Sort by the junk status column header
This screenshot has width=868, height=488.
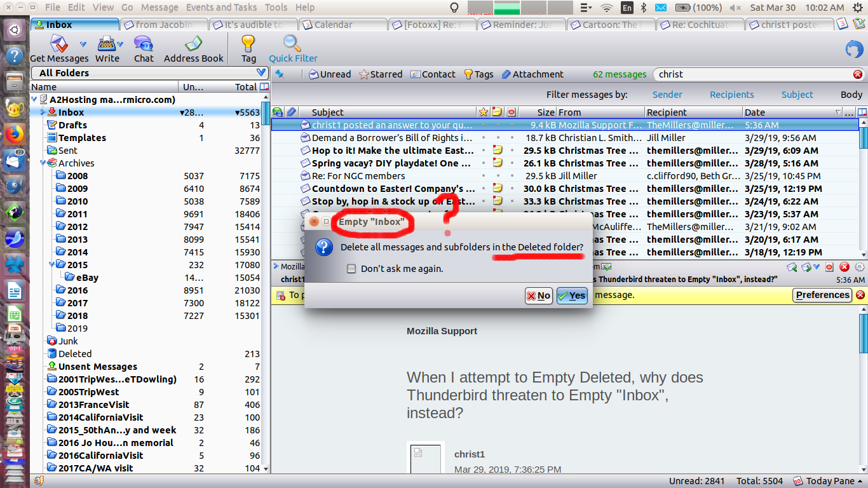[x=512, y=112]
